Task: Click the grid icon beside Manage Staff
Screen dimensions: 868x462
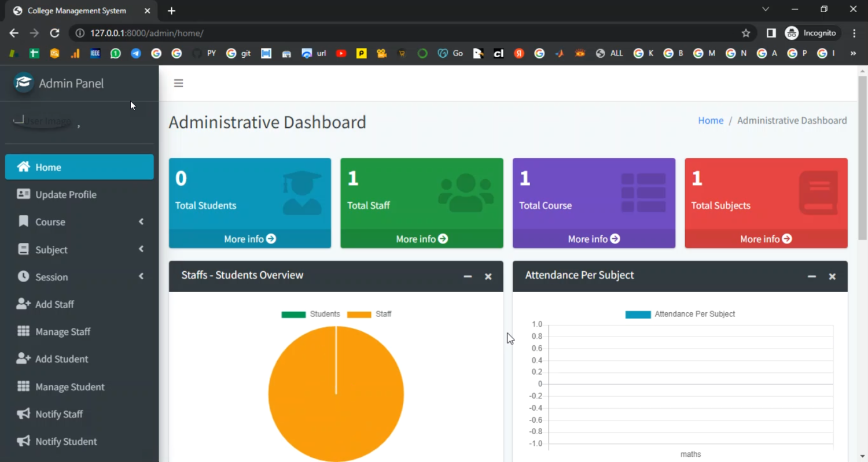Action: point(23,331)
